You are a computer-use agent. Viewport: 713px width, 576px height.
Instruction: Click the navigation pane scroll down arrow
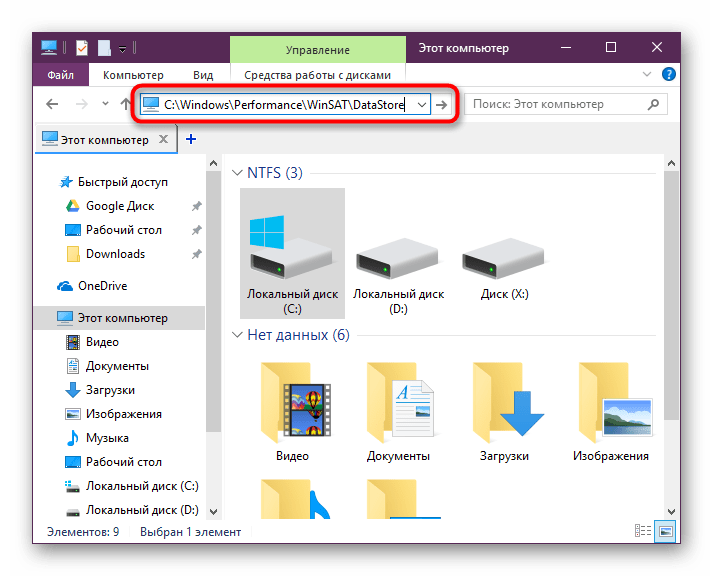click(213, 511)
